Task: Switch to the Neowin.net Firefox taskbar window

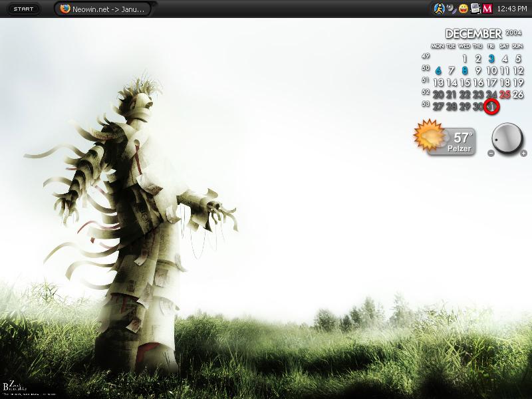Action: point(102,9)
